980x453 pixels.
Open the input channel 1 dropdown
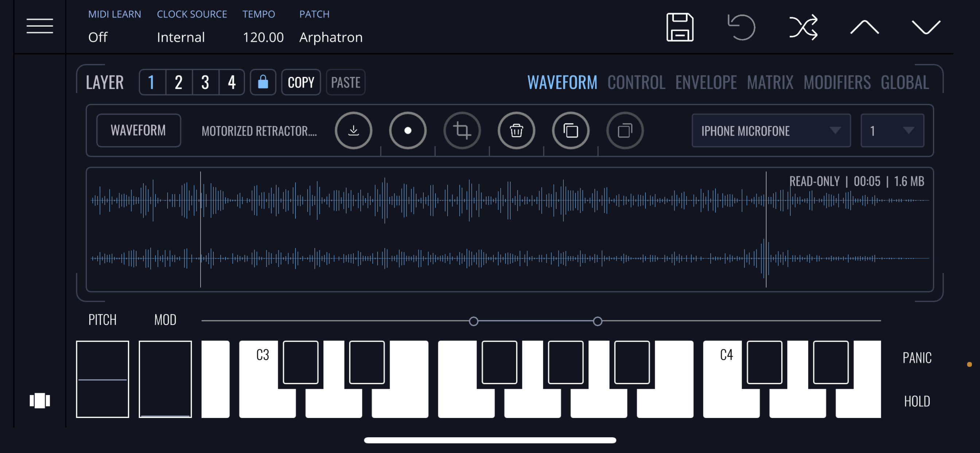892,131
